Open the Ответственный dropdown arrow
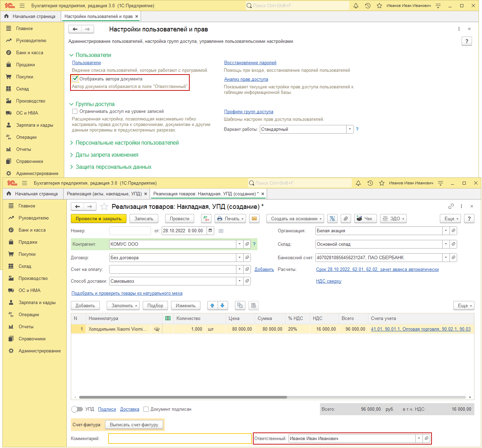This screenshot has width=482, height=448. pos(419,438)
